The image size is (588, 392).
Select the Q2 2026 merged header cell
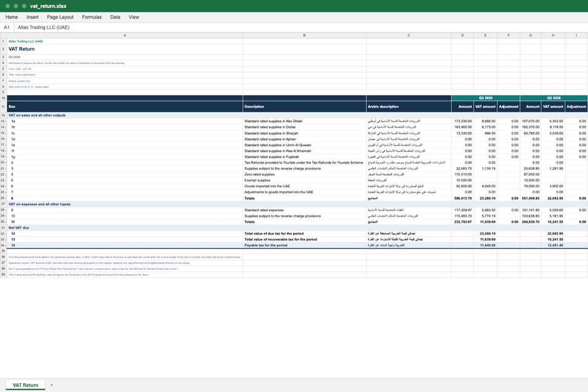[x=554, y=98]
